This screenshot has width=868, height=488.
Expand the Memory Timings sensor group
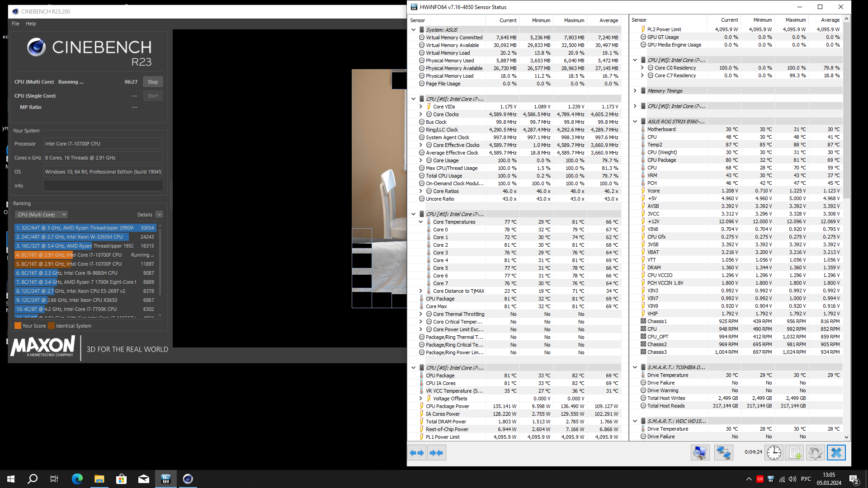635,91
